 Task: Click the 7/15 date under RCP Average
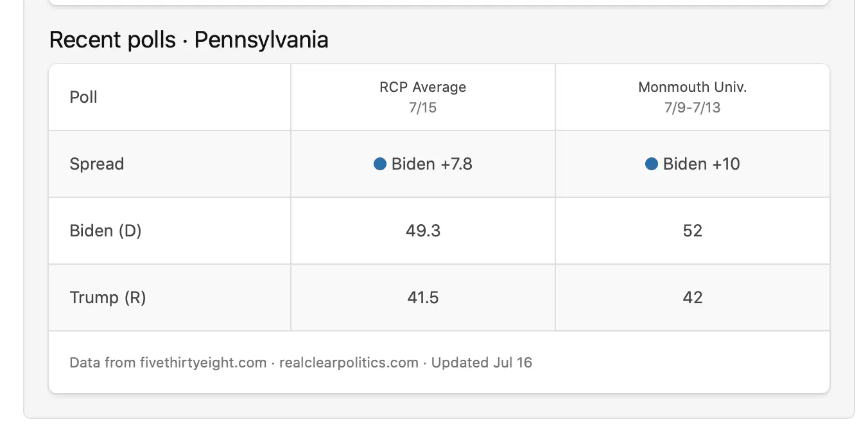(x=422, y=107)
